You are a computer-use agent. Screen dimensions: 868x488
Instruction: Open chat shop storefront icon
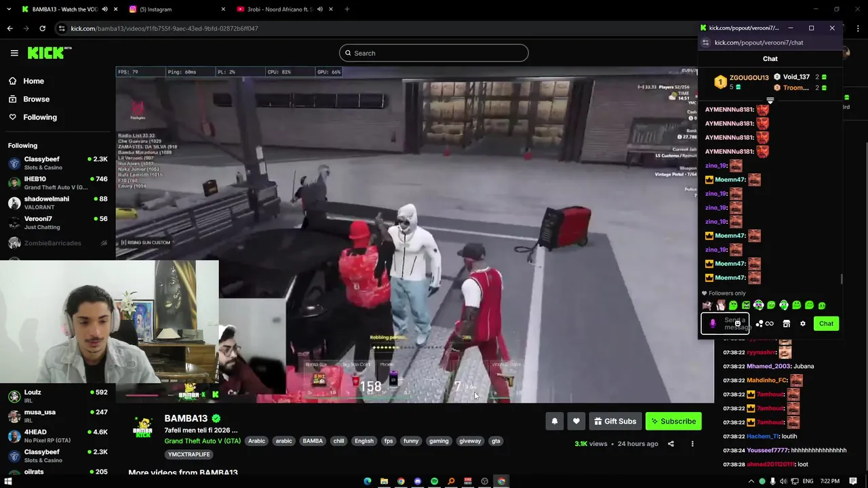pyautogui.click(x=787, y=323)
